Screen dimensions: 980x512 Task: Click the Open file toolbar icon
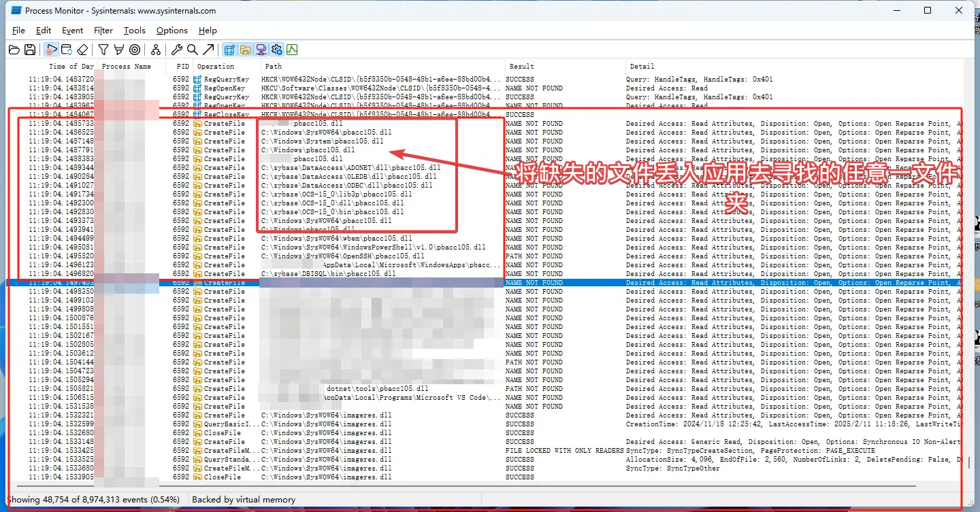coord(14,50)
